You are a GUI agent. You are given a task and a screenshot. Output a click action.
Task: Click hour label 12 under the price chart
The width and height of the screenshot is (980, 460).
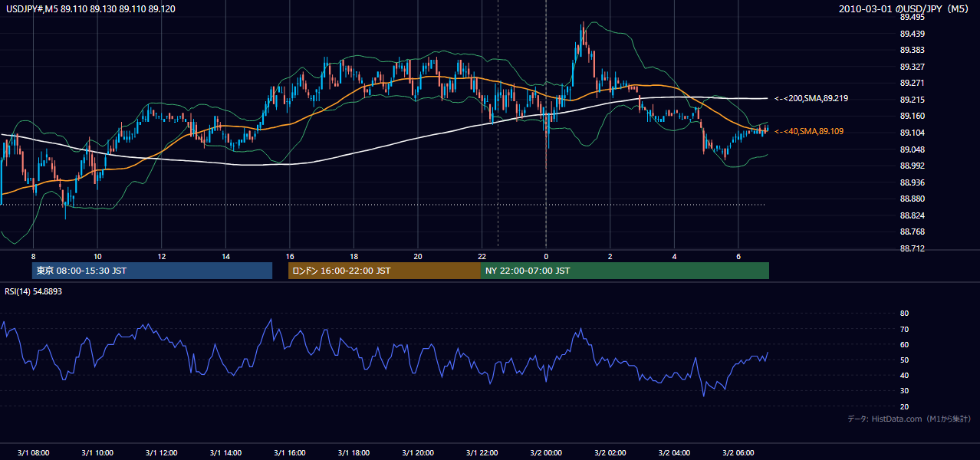point(161,256)
